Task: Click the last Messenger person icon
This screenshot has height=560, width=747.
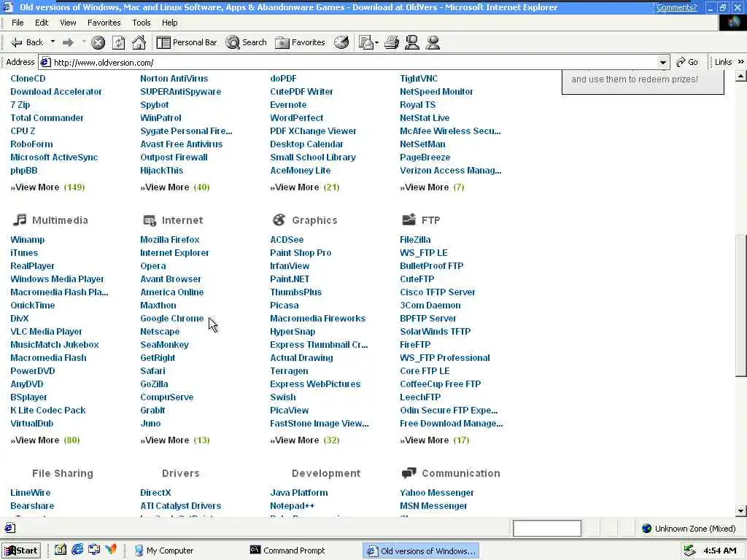Action: (433, 42)
